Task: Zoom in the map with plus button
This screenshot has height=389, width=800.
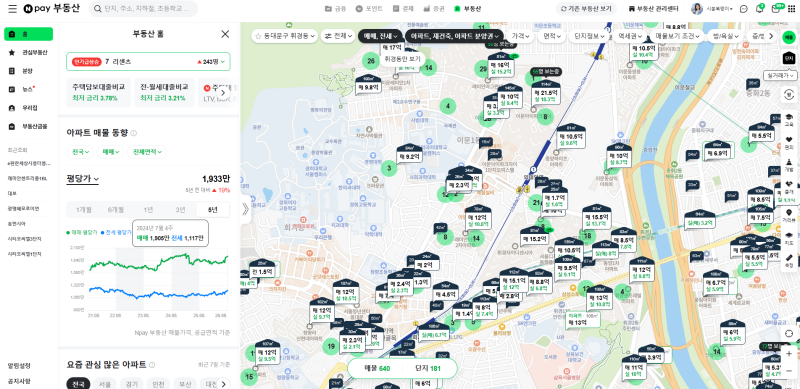Action: click(789, 353)
